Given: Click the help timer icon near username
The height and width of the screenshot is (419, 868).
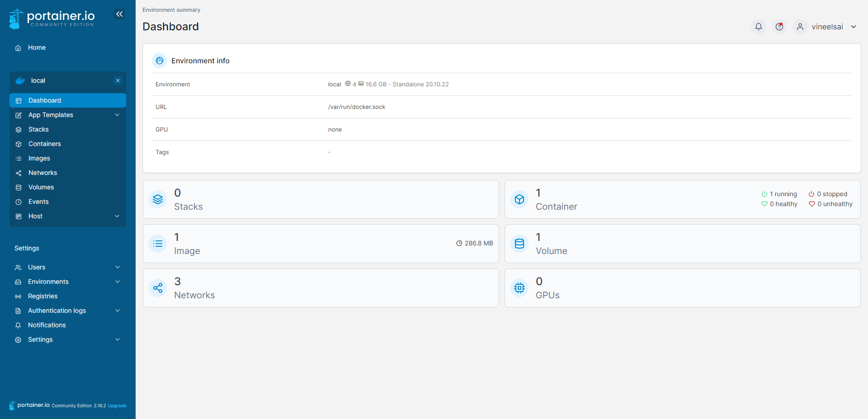Looking at the screenshot, I should (x=779, y=27).
